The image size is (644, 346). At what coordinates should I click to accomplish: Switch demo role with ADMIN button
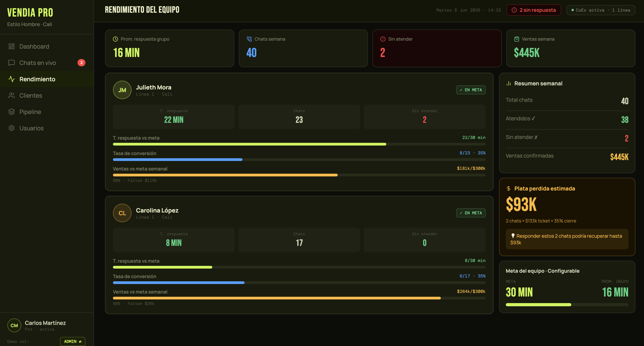click(72, 341)
